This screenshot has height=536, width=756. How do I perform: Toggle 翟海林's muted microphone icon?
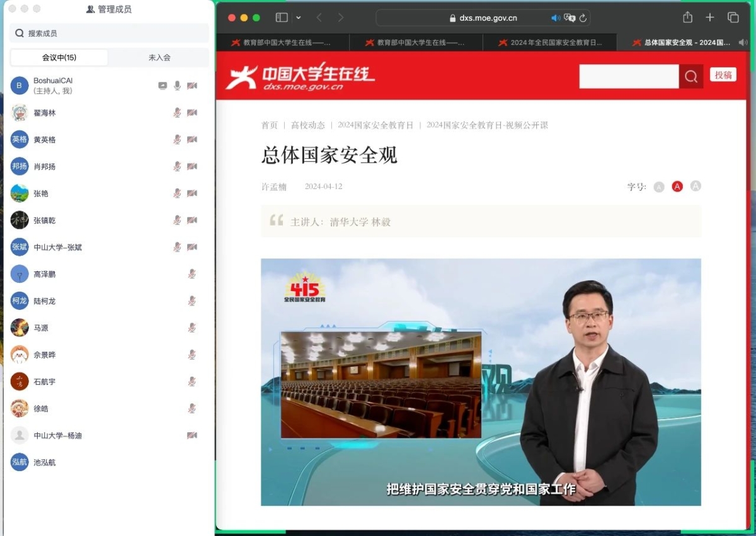[178, 113]
